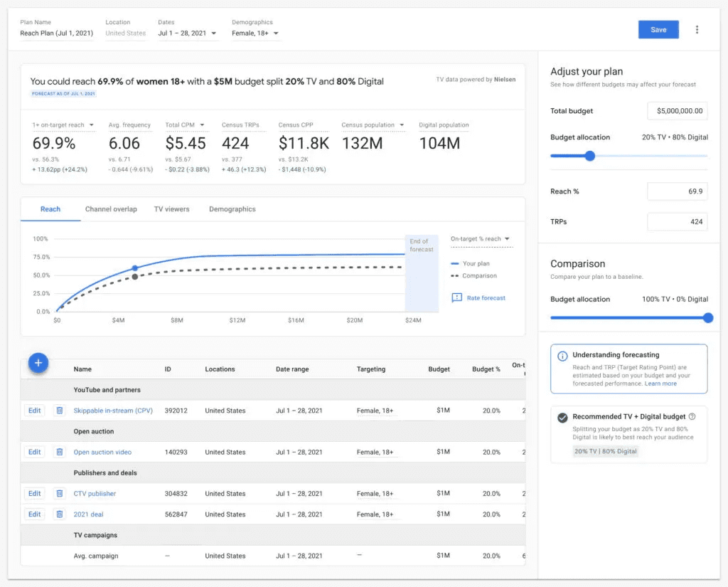The image size is (728, 587).
Task: Click the Save button
Action: [x=658, y=29]
